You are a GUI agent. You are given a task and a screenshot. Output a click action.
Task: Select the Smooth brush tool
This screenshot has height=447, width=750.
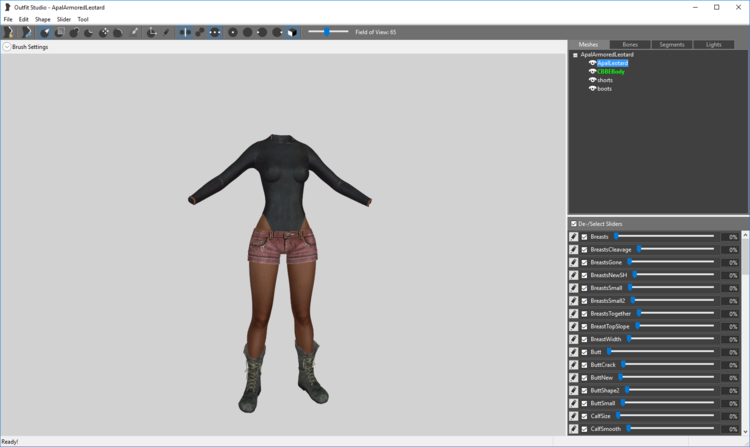118,32
